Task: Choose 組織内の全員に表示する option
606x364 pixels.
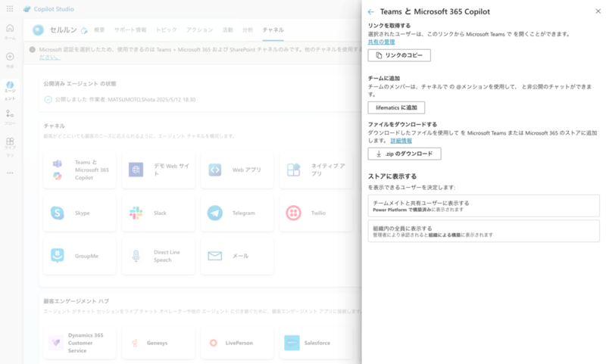Action: click(x=483, y=232)
